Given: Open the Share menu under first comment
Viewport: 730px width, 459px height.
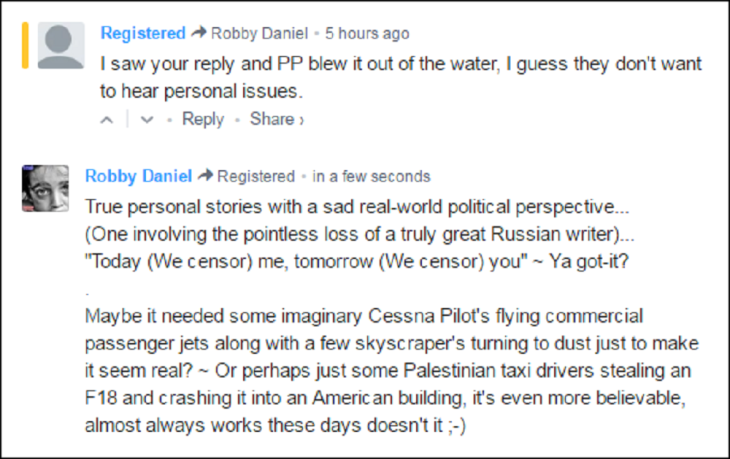Looking at the screenshot, I should coord(276,119).
